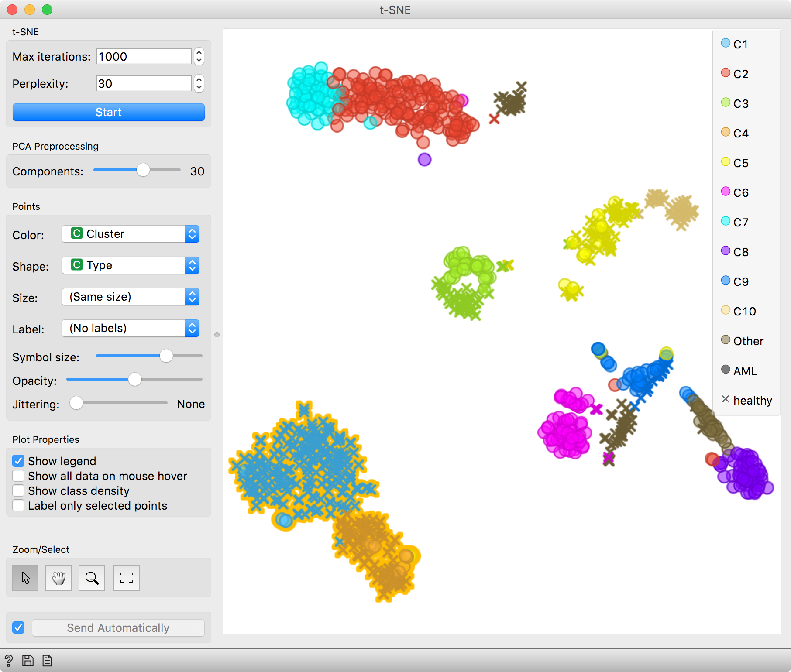This screenshot has height=672, width=791.
Task: Click the C8 legend marker
Action: [x=726, y=251]
